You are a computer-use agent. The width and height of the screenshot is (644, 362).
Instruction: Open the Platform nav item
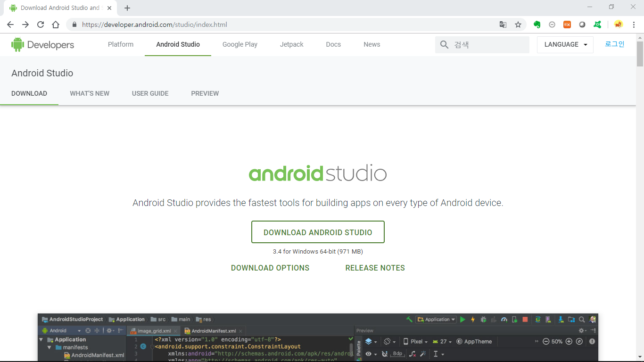tap(121, 44)
